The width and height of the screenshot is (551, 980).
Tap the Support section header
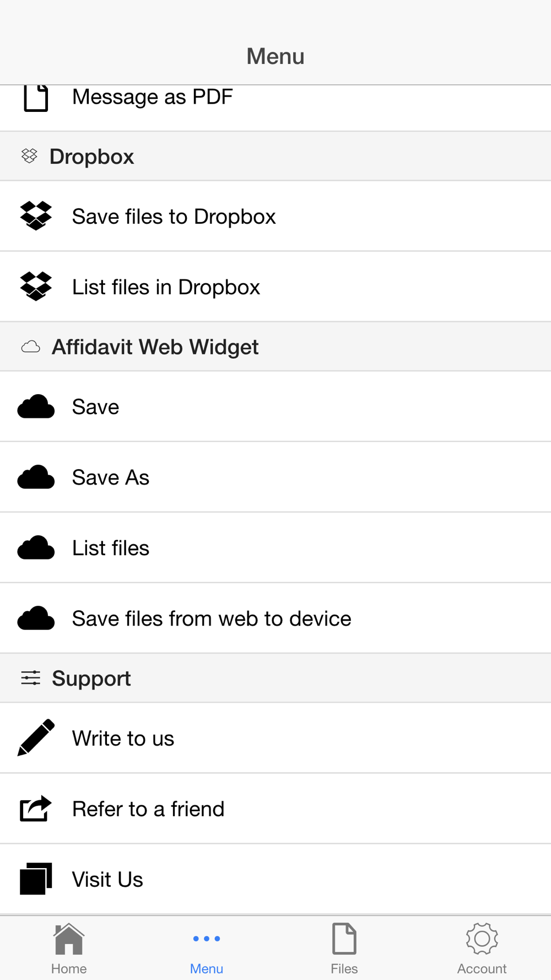[x=275, y=678]
